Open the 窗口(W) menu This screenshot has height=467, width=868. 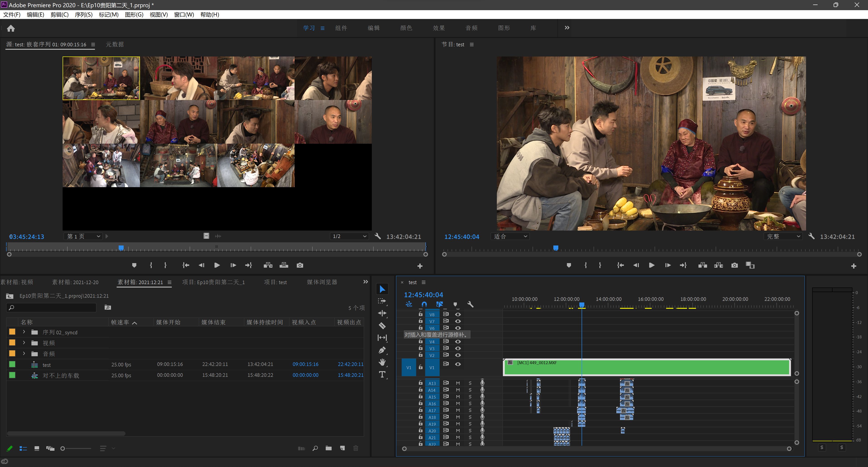[x=184, y=14]
